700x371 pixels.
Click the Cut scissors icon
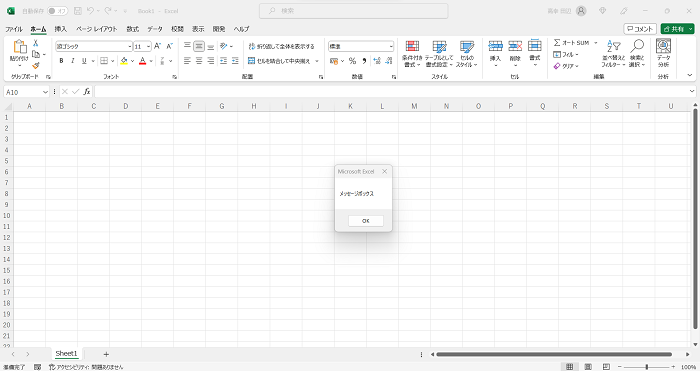[x=36, y=43]
